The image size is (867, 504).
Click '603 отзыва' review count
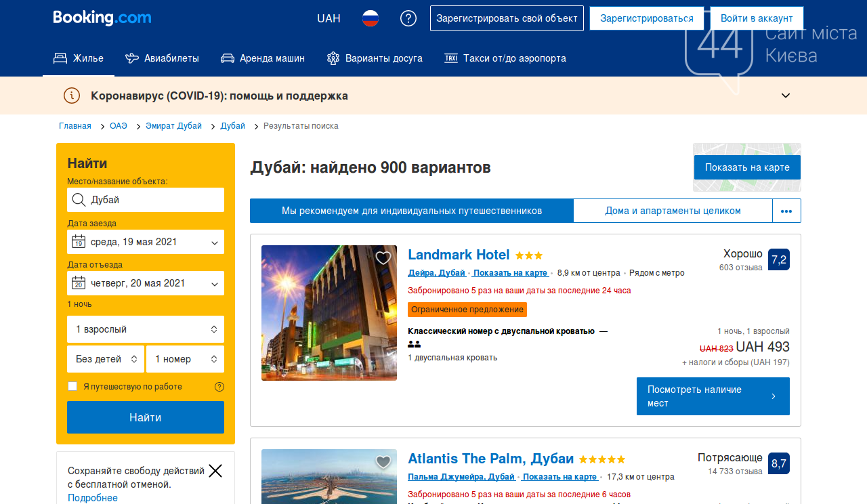[x=741, y=268]
